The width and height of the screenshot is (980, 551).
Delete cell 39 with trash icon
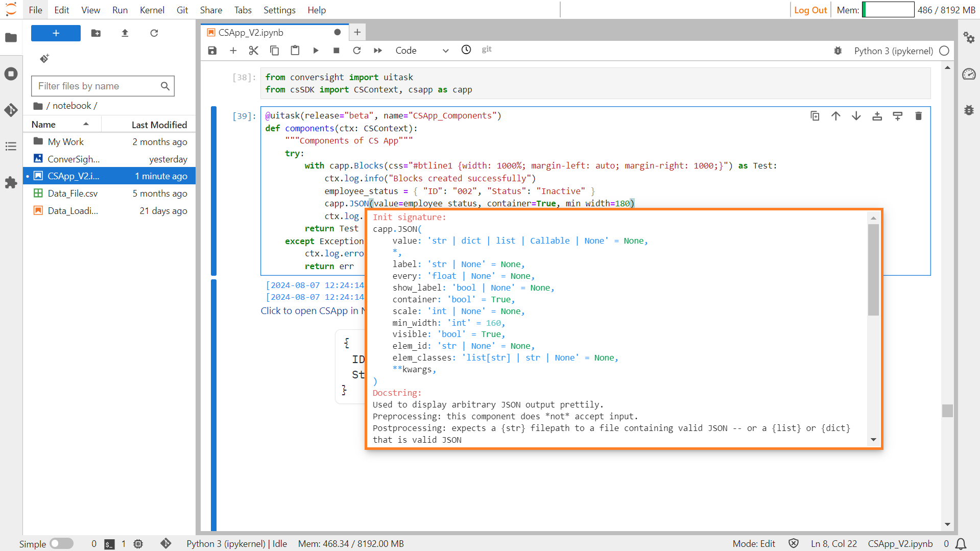[x=919, y=116]
